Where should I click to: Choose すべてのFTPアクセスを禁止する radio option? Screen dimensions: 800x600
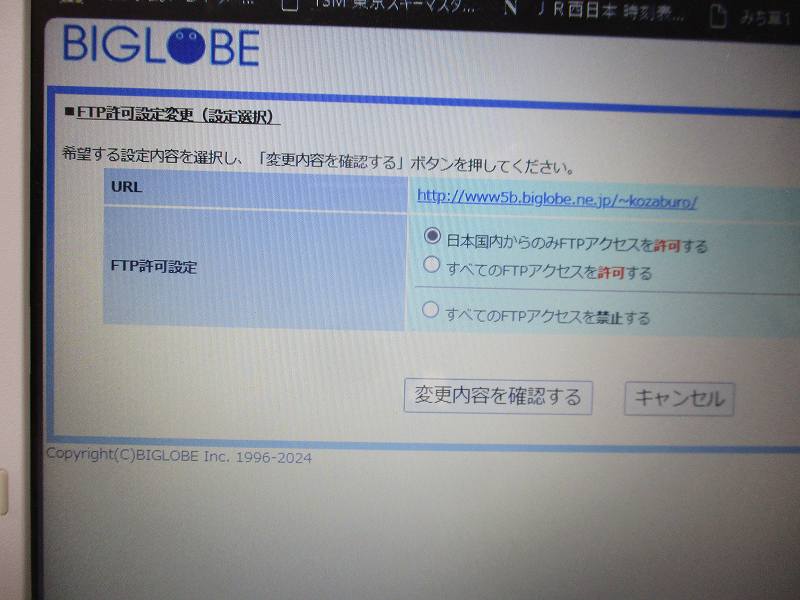point(430,311)
